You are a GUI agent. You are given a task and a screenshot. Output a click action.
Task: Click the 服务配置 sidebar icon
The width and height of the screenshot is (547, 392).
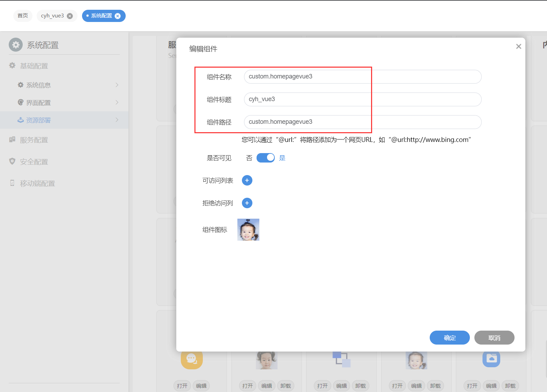12,140
